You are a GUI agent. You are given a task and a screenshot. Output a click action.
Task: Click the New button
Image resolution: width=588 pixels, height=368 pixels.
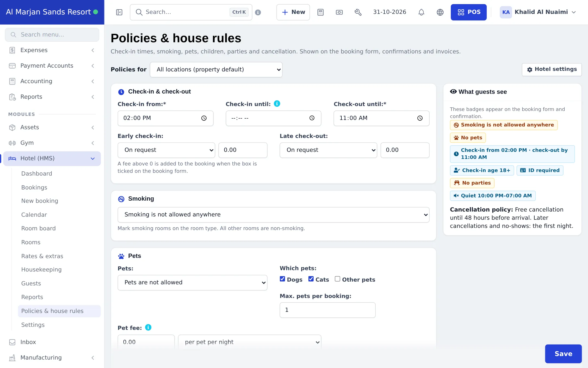pyautogui.click(x=293, y=12)
